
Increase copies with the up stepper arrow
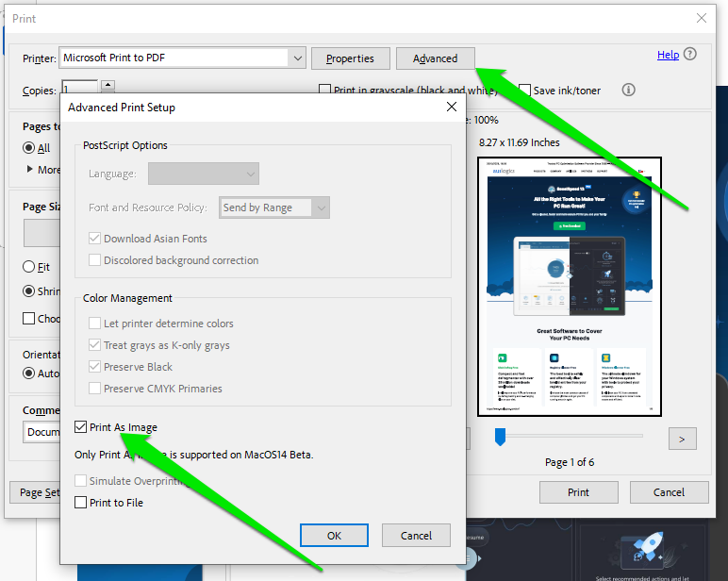108,85
